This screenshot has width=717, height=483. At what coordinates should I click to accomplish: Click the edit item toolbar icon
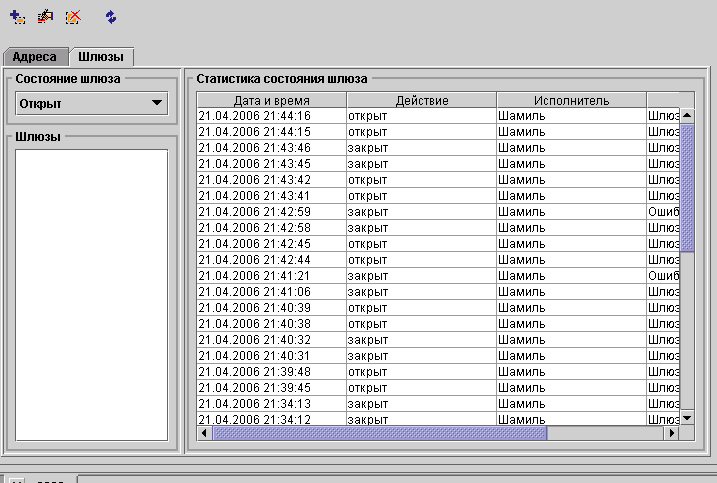point(45,17)
